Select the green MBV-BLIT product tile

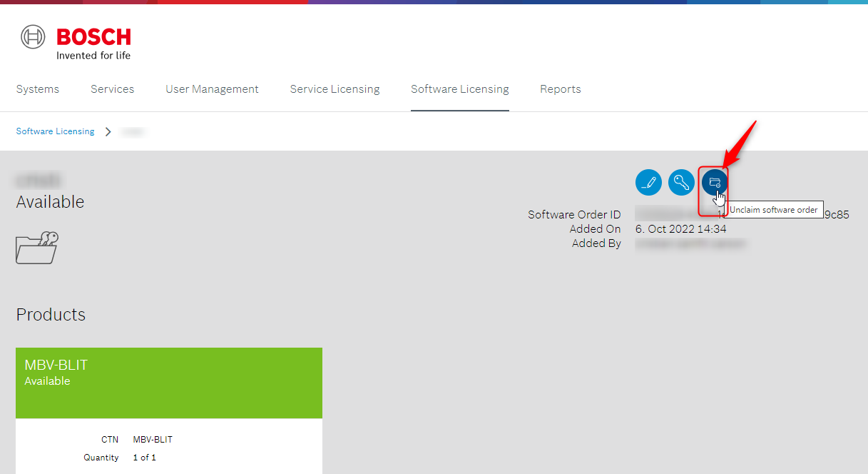[169, 383]
